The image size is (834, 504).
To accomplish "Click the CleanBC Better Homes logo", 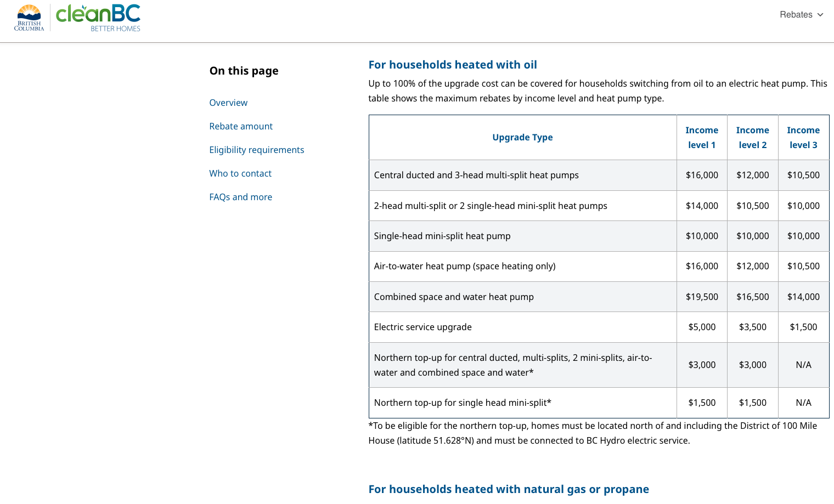I will (98, 18).
